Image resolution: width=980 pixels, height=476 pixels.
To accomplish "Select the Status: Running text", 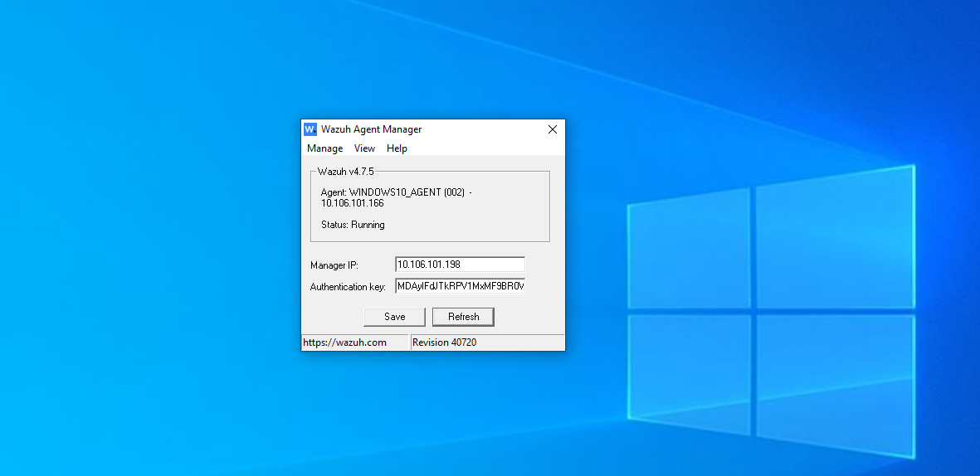I will pos(353,225).
